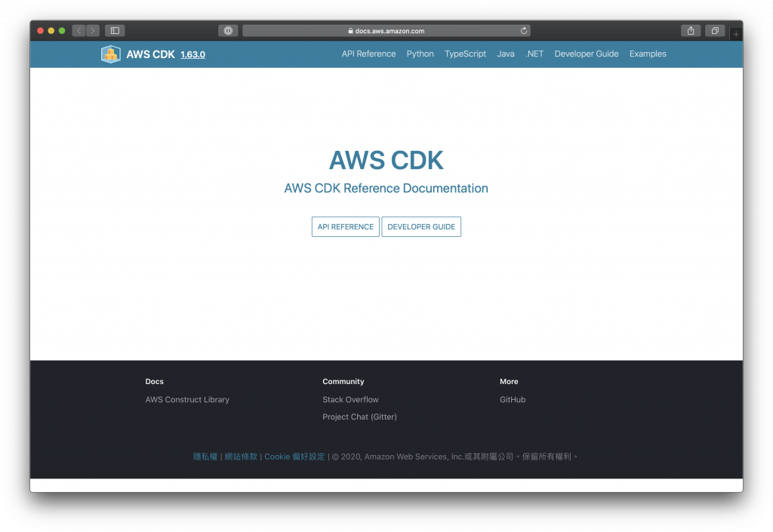Go forward with Safari's forward arrow

[x=93, y=30]
